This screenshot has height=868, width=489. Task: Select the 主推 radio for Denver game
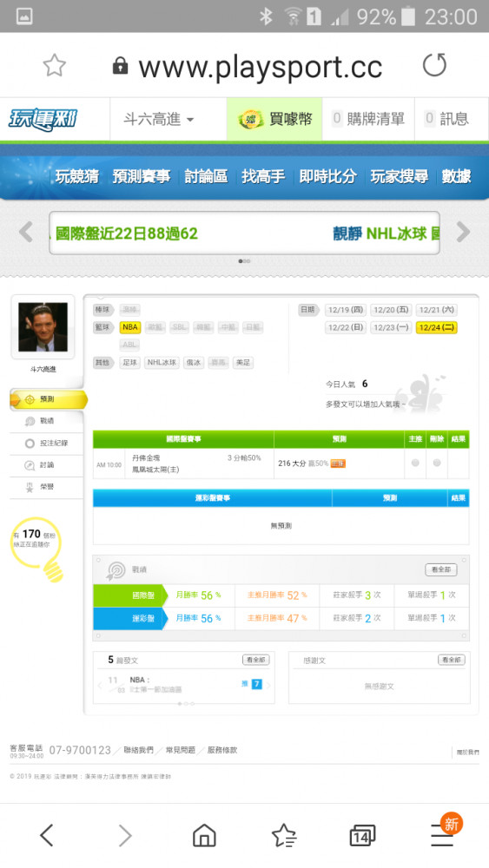click(415, 463)
